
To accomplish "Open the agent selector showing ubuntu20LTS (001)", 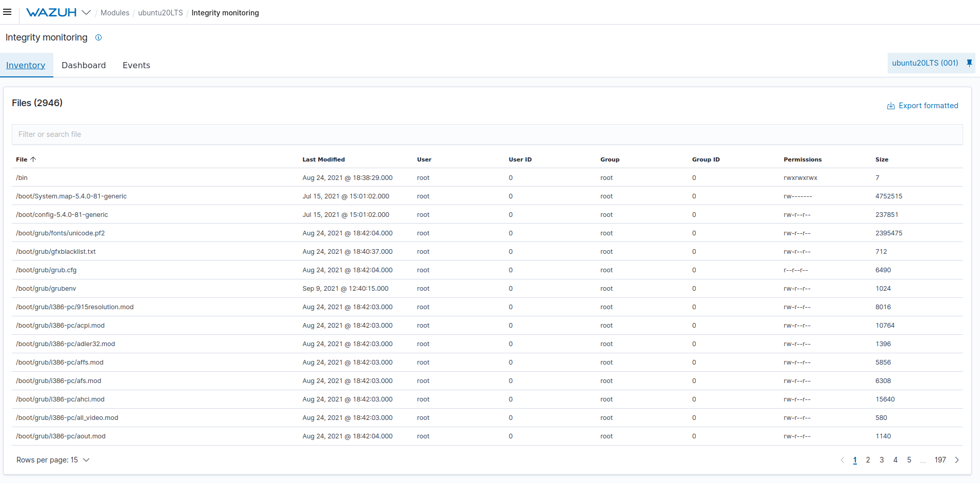I will [x=925, y=63].
